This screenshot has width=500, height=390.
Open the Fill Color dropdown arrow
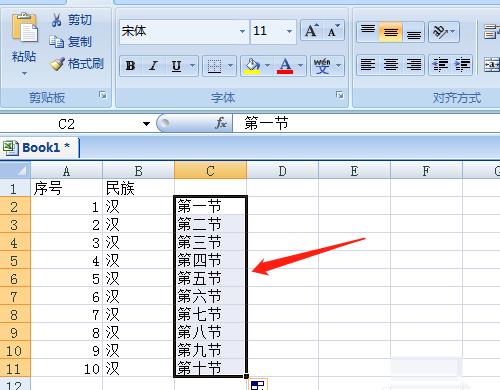(x=267, y=66)
